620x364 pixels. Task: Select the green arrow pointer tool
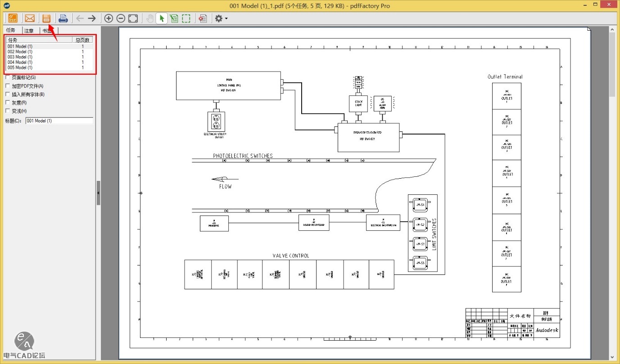pyautogui.click(x=162, y=18)
